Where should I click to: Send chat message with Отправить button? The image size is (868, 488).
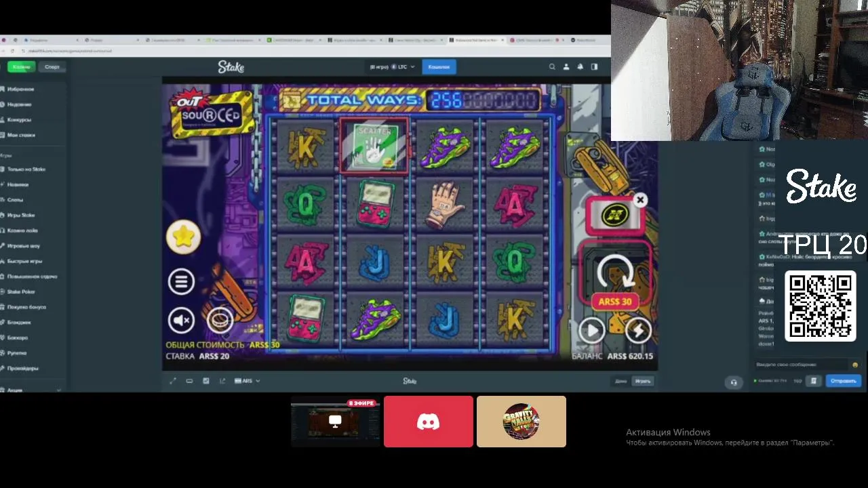[844, 381]
